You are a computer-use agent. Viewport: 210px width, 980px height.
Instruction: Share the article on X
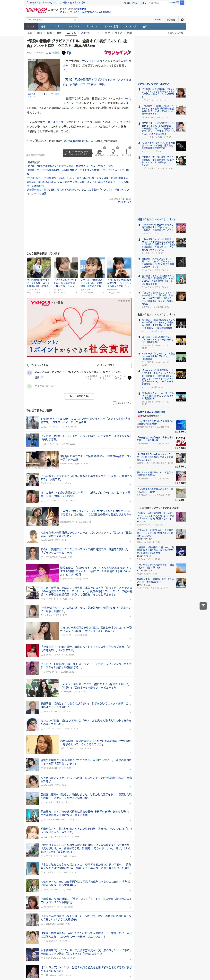point(64,53)
